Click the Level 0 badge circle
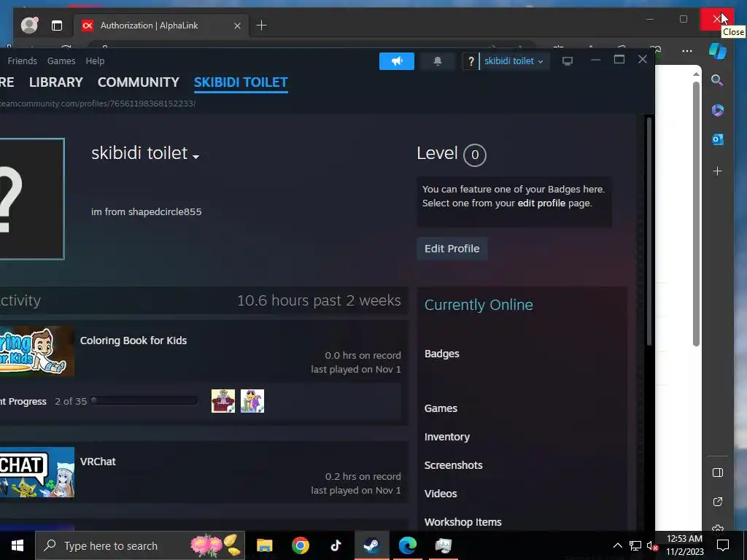The image size is (747, 560). [x=474, y=155]
